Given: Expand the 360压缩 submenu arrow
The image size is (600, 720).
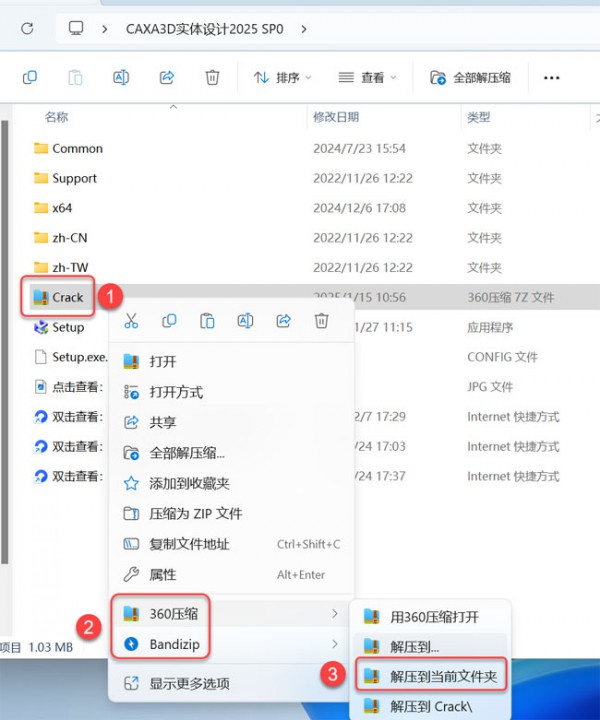Looking at the screenshot, I should click(335, 614).
